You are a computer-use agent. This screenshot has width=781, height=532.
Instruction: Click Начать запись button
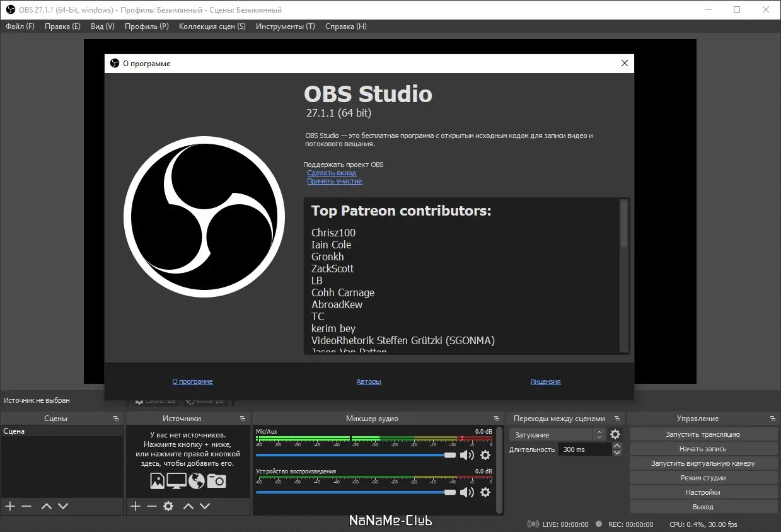703,449
